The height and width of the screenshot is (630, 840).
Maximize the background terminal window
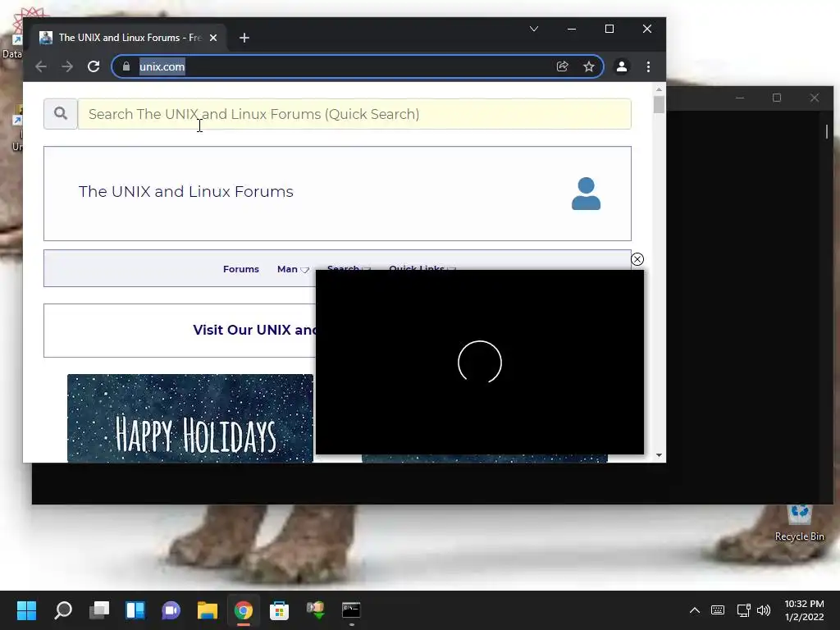coord(777,98)
